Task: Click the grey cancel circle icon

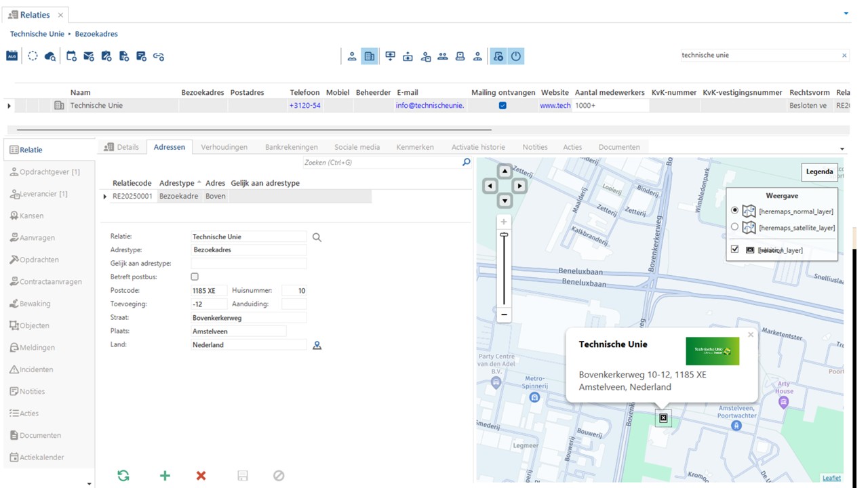Action: tap(279, 476)
